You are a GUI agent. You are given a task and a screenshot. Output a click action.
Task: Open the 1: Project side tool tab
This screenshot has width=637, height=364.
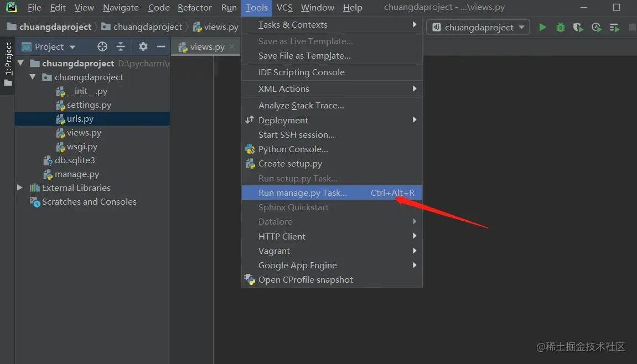tap(8, 64)
